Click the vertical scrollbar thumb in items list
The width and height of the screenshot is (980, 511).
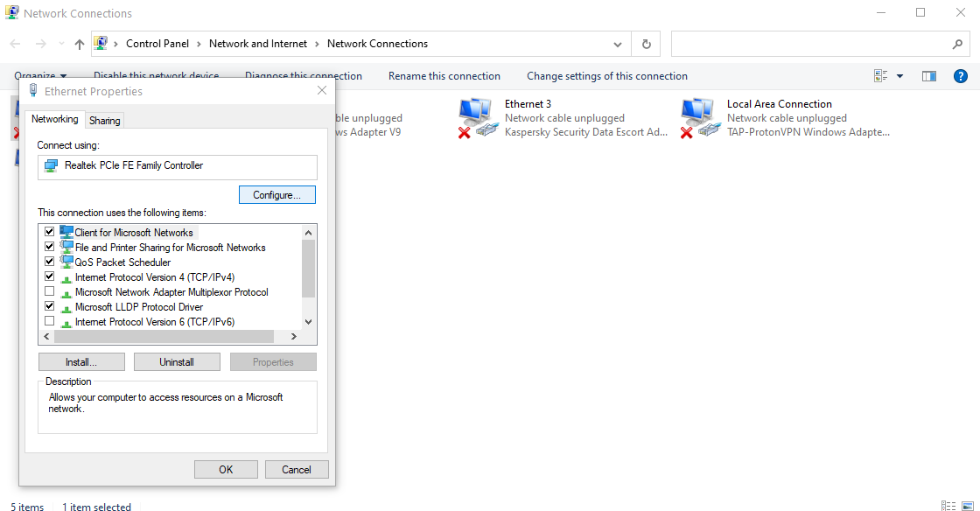[308, 269]
